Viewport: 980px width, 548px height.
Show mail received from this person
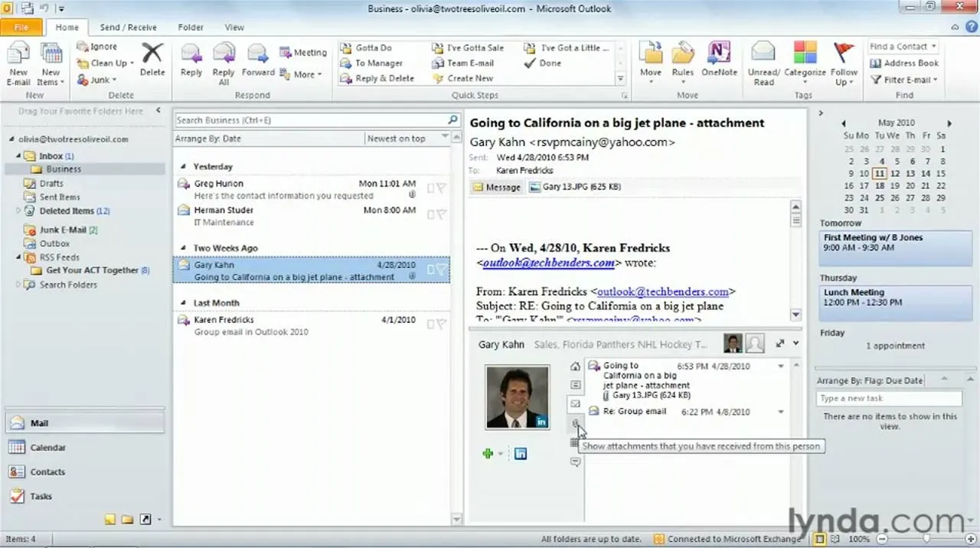tap(575, 404)
